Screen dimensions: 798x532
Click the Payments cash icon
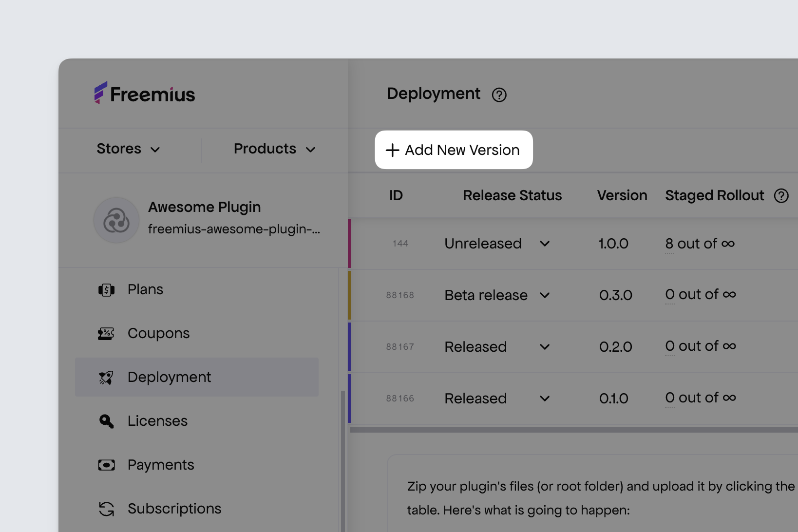pyautogui.click(x=106, y=465)
